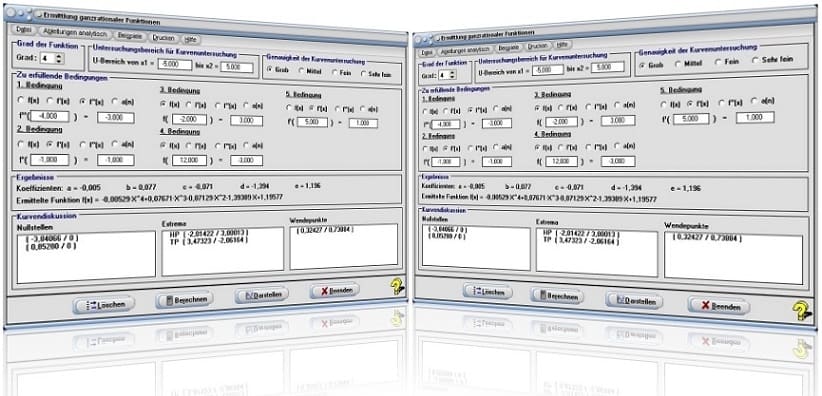Click bis x2 input field in right window
The width and height of the screenshot is (822, 396).
click(607, 67)
